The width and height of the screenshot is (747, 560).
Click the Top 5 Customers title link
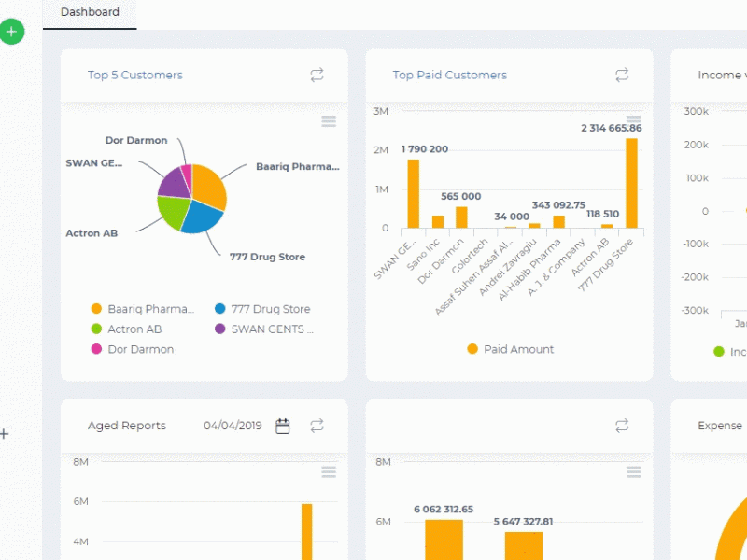click(x=134, y=76)
